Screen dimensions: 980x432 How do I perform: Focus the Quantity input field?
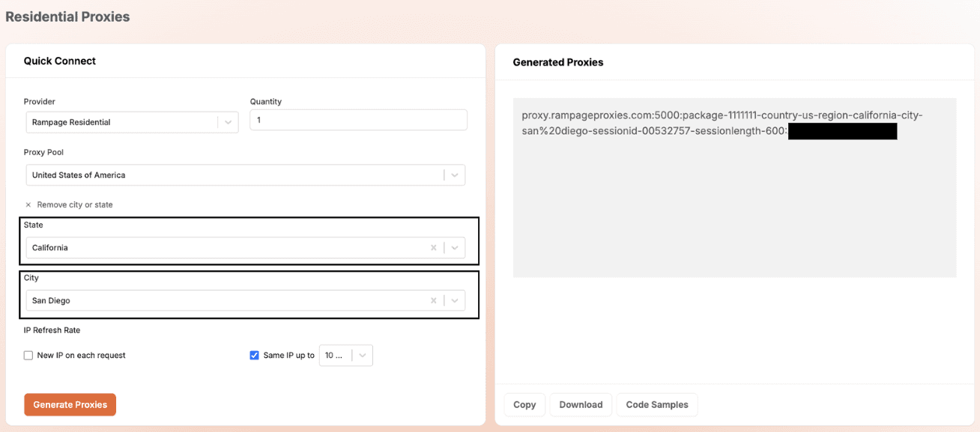pos(358,121)
